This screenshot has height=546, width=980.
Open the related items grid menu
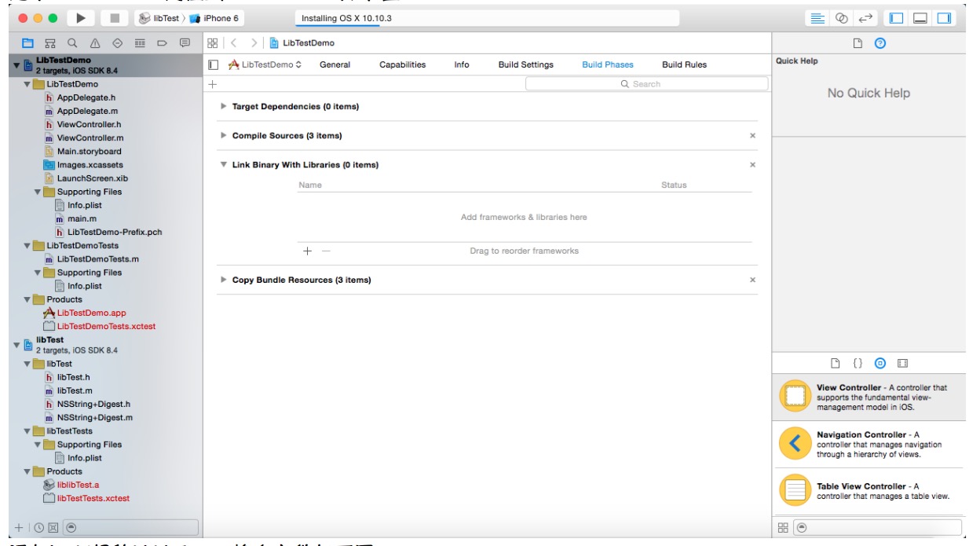pos(213,42)
